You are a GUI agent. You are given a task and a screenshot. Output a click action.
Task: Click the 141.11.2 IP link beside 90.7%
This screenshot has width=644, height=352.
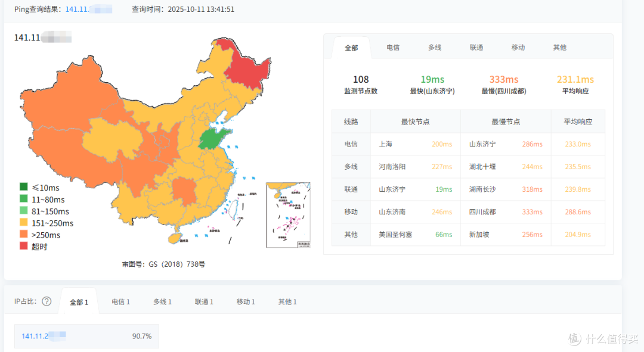pos(44,336)
